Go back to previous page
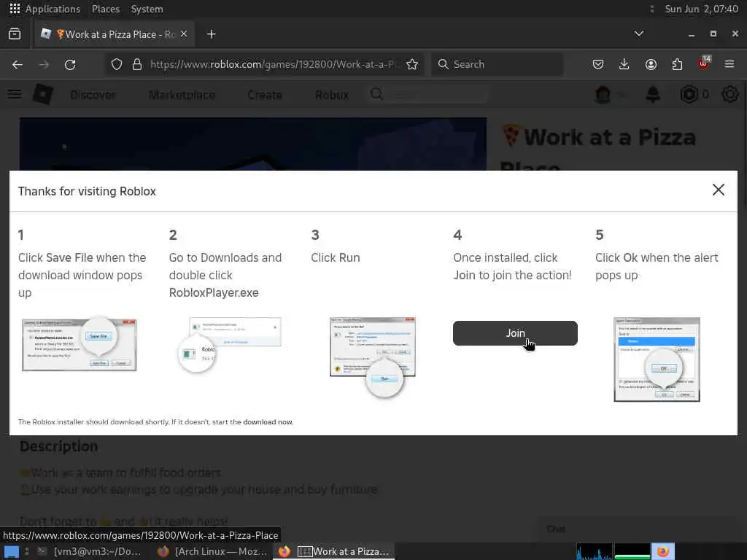 pos(18,64)
